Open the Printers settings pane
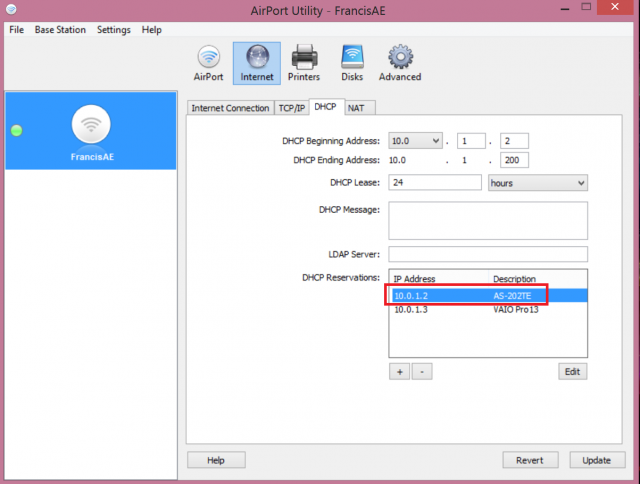This screenshot has height=484, width=640. click(x=304, y=64)
